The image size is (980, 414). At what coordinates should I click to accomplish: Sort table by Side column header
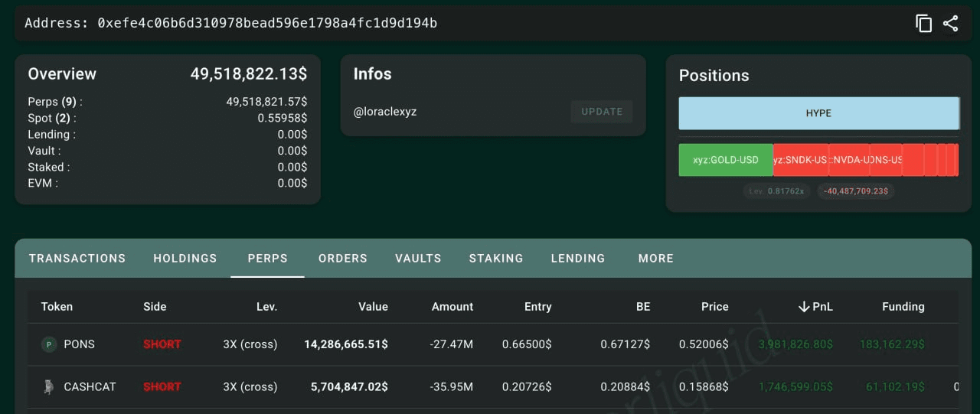155,307
